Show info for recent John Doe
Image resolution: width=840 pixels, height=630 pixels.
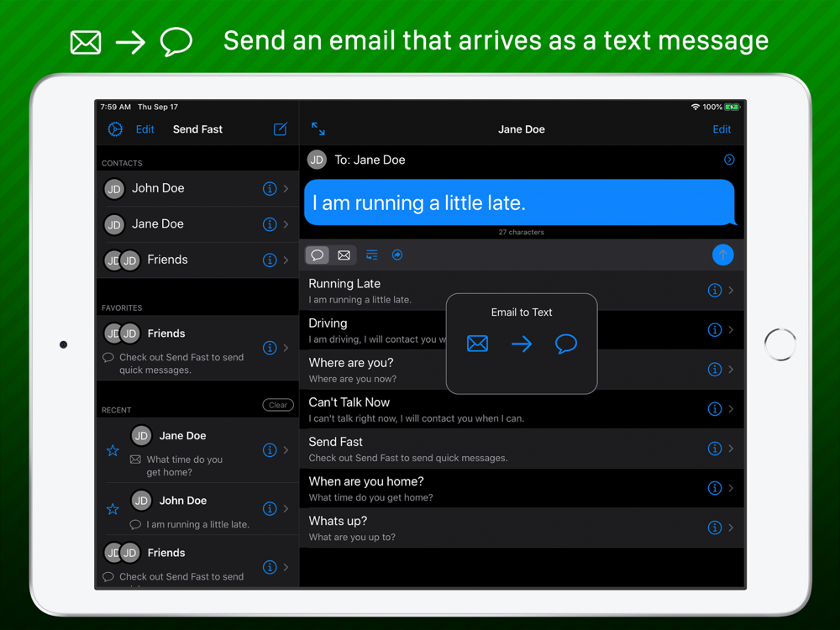tap(270, 508)
